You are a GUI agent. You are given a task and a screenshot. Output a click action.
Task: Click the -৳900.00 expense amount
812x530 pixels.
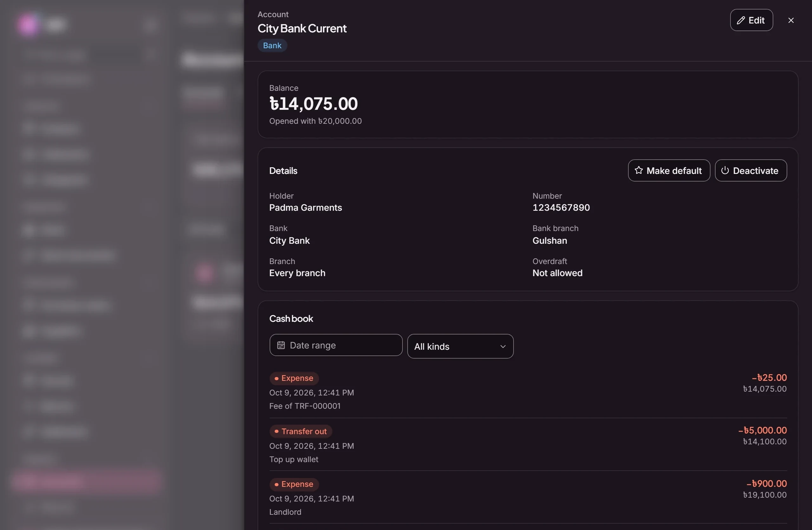tap(766, 484)
